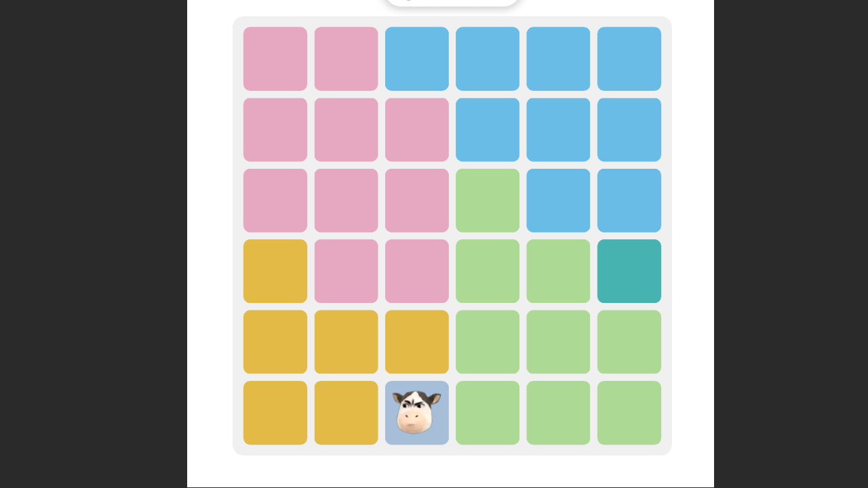Select the third pink cell in second row
868x488 pixels.
tap(417, 129)
